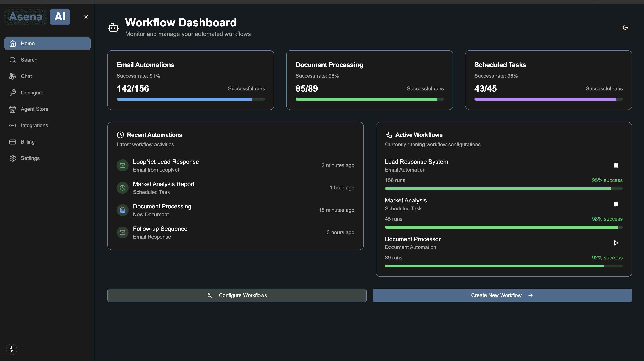Click the Integrations link icon

tap(12, 125)
